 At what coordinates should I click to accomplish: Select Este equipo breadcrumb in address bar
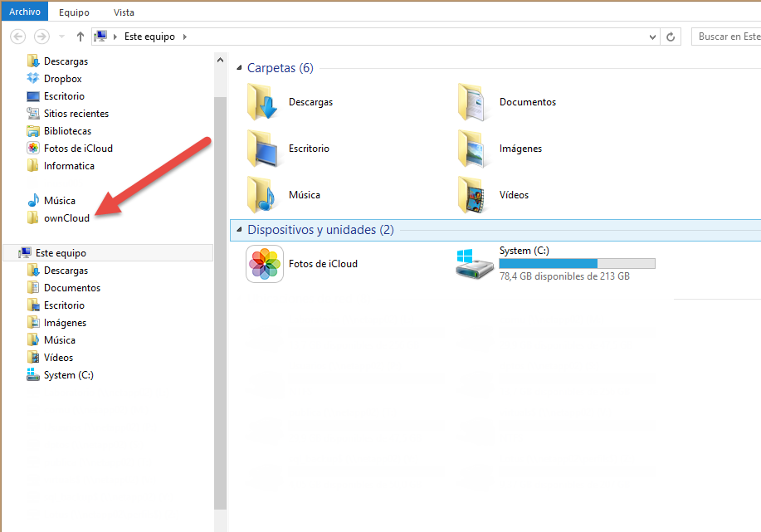[149, 37]
